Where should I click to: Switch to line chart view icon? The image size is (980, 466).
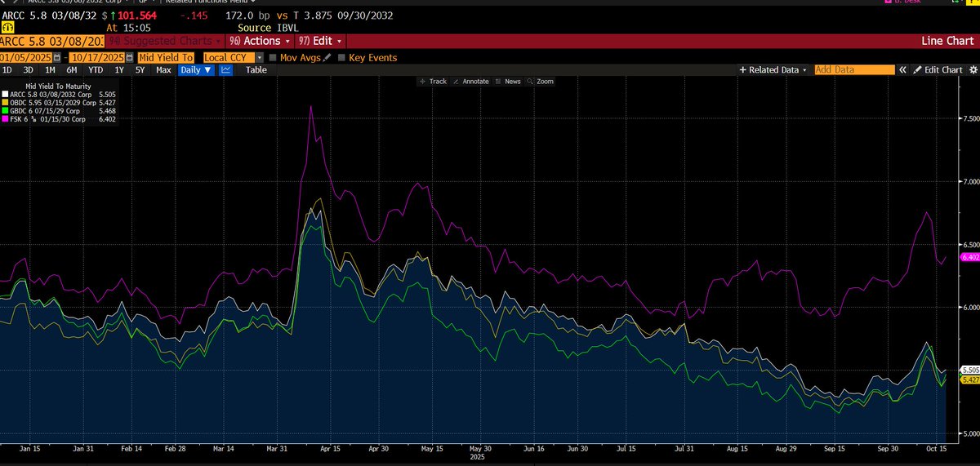pyautogui.click(x=226, y=70)
